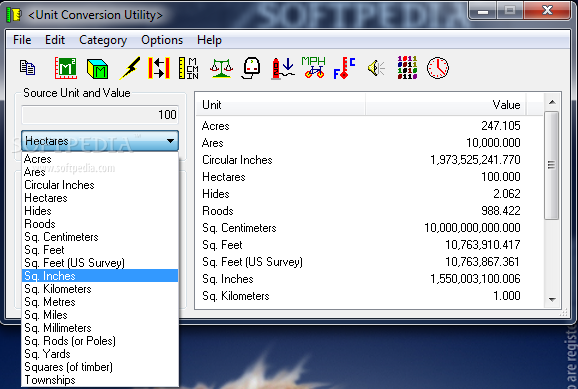Select the Mass balance scales icon

click(x=221, y=68)
